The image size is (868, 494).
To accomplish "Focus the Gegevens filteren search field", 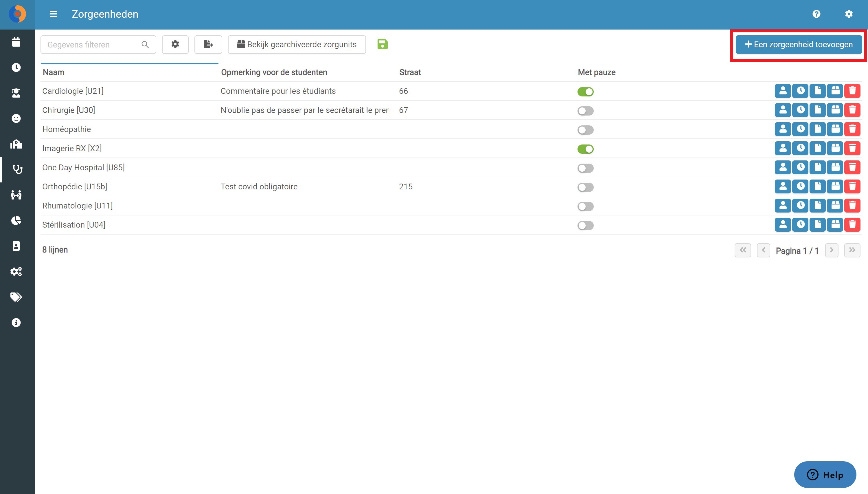I will coord(98,44).
